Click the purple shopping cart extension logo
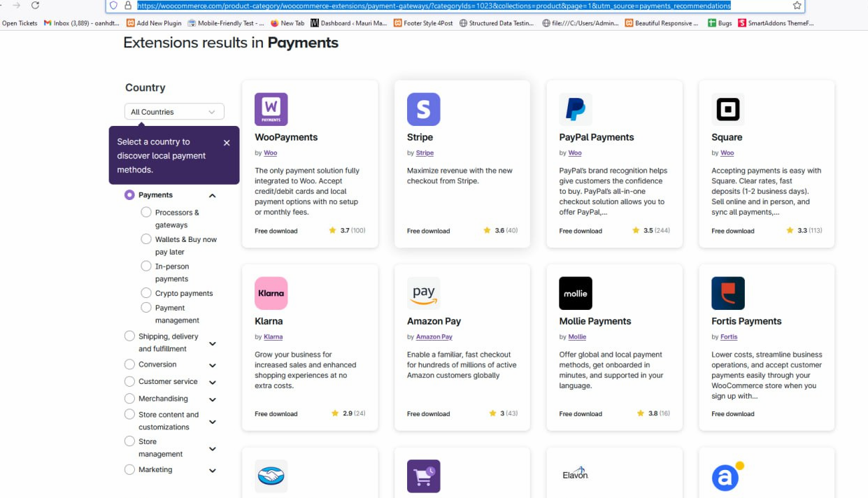The image size is (868, 498). point(424,476)
